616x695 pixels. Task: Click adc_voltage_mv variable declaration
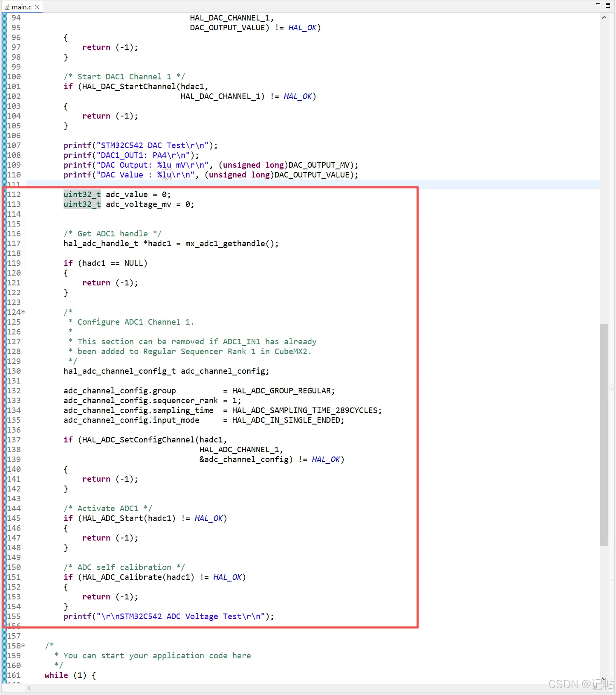[x=139, y=204]
